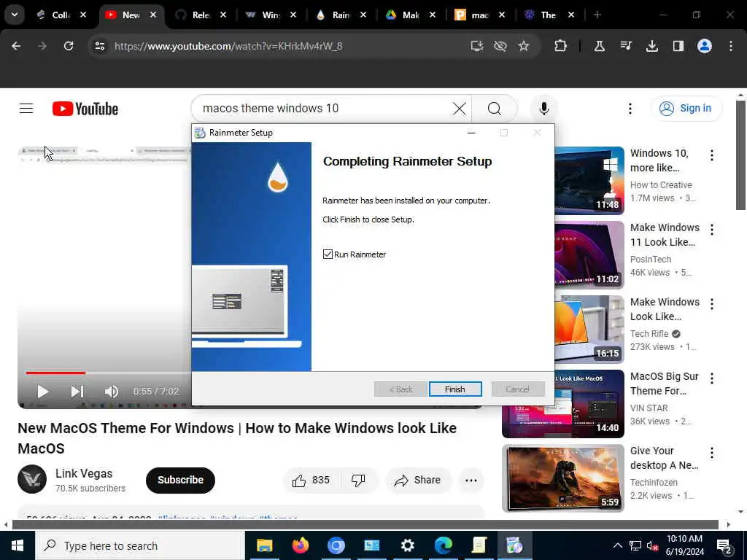Open Tech Rifle video thumbnail 16:15

589,329
